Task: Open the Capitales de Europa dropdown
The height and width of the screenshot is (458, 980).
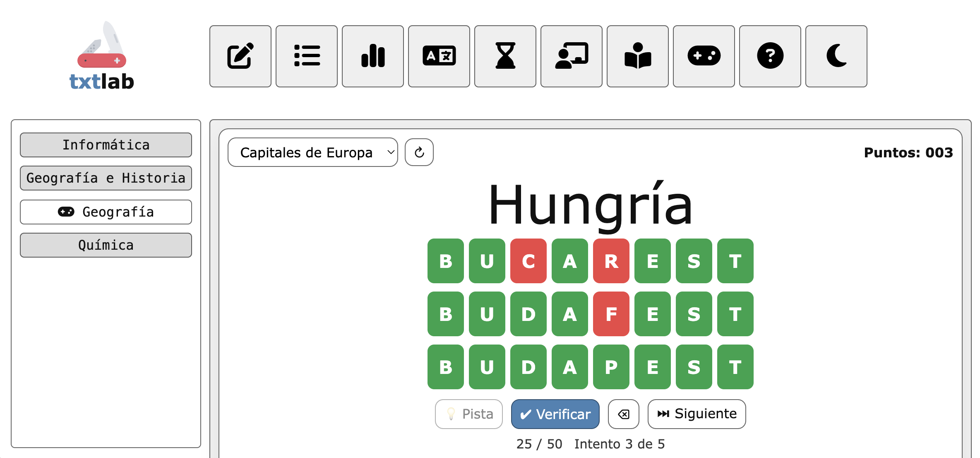Action: pos(312,152)
